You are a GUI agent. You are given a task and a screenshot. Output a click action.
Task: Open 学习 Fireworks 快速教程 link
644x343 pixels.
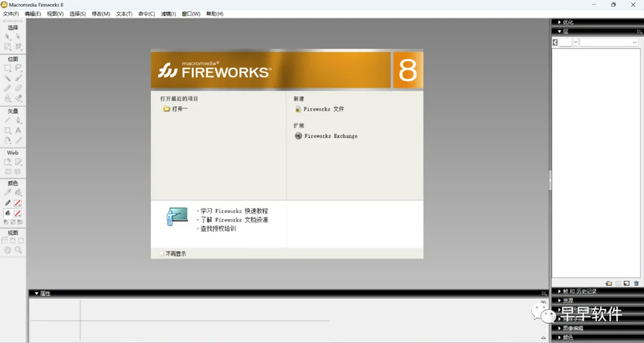coord(234,211)
